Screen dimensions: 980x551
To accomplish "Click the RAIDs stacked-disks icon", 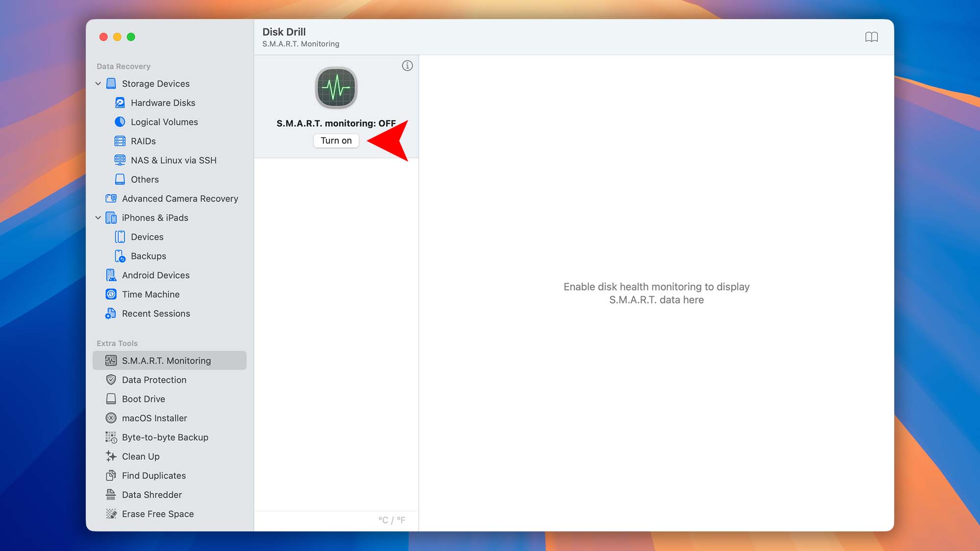I will point(119,141).
